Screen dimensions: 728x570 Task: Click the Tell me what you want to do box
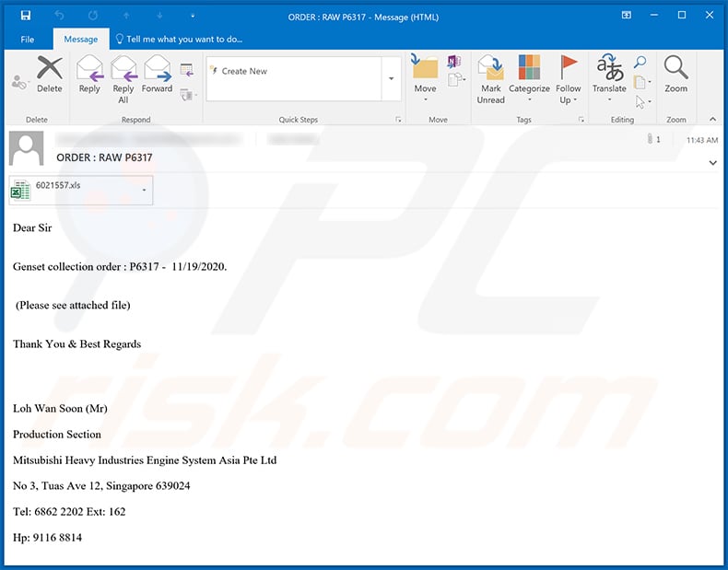179,40
